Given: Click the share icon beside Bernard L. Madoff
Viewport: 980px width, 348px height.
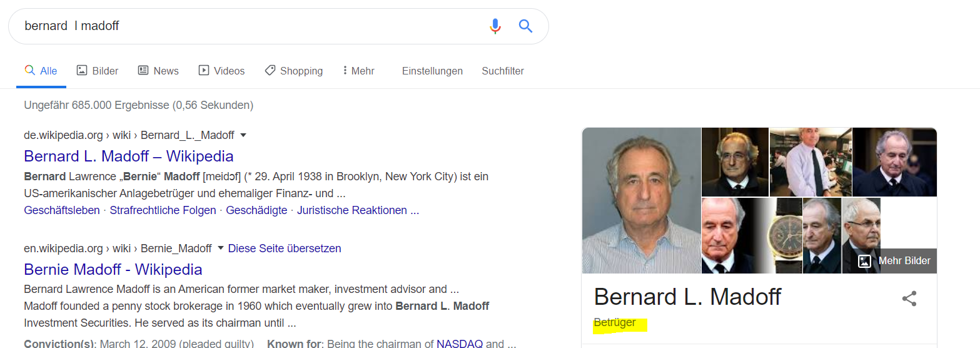Looking at the screenshot, I should [x=909, y=299].
